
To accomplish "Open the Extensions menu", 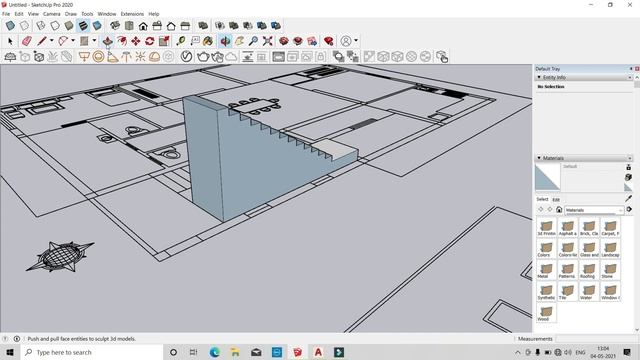I will pyautogui.click(x=132, y=14).
